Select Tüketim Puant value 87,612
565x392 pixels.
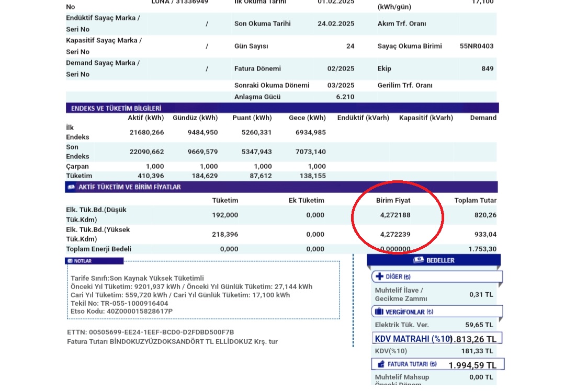(261, 176)
